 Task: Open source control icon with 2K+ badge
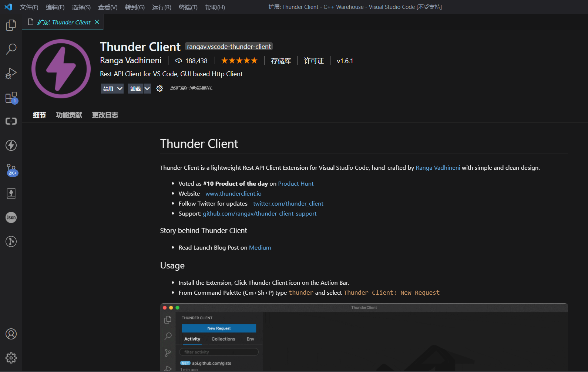pos(11,170)
